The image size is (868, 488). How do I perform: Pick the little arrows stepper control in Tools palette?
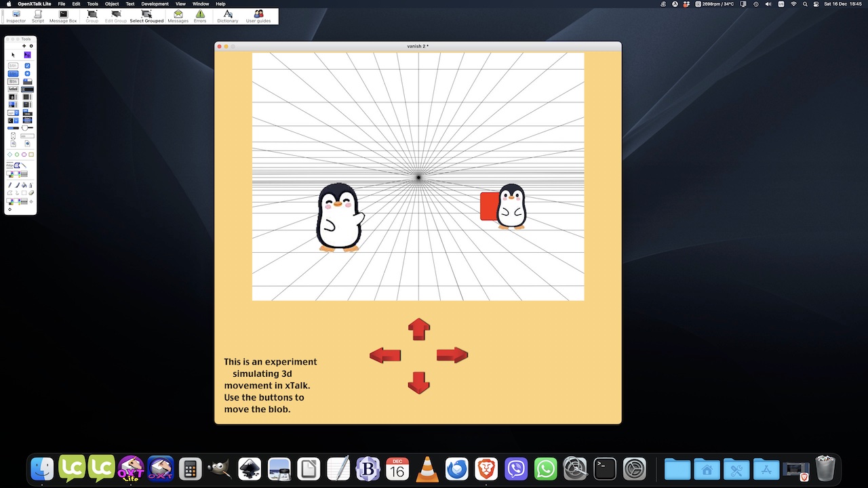pos(13,136)
